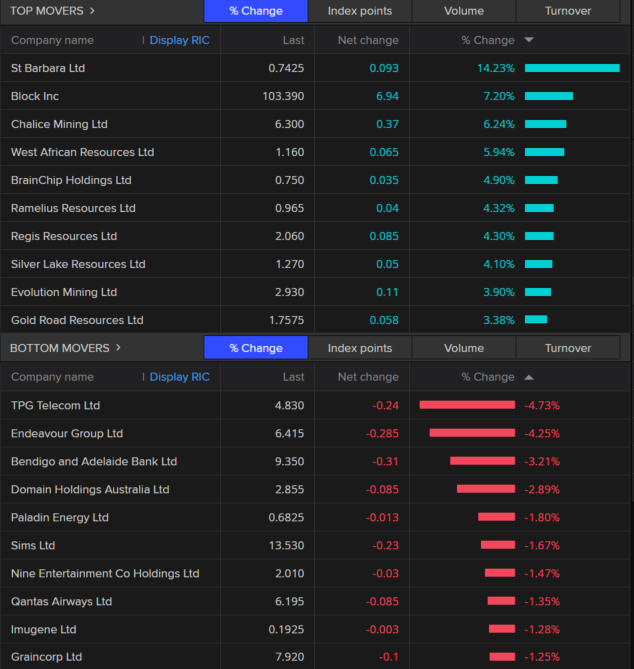Select Evolution Mining Ltd

(64, 292)
